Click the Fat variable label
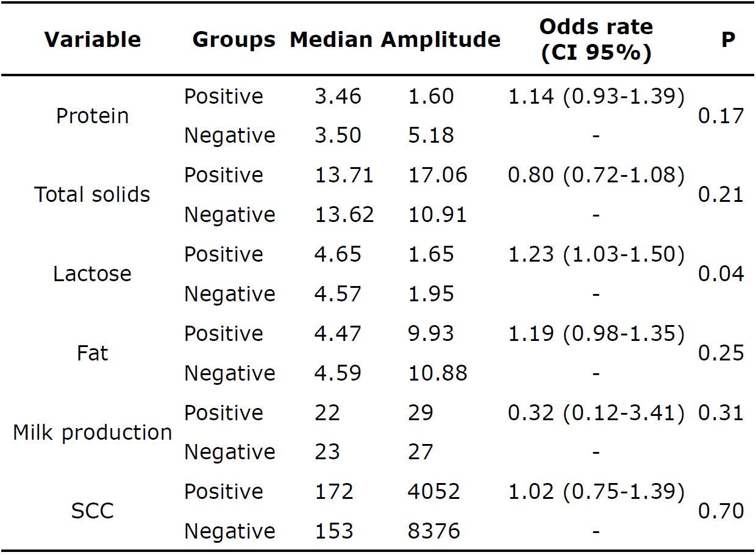This screenshot has width=756, height=555. (93, 353)
